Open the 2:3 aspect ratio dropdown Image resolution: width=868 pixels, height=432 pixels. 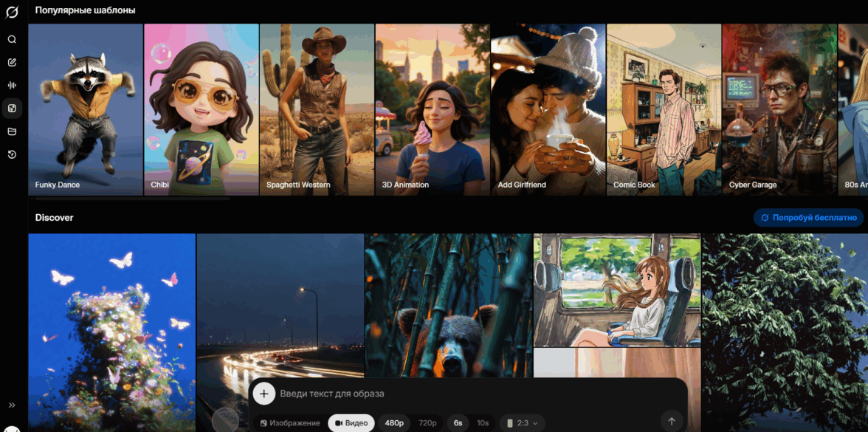(x=523, y=423)
